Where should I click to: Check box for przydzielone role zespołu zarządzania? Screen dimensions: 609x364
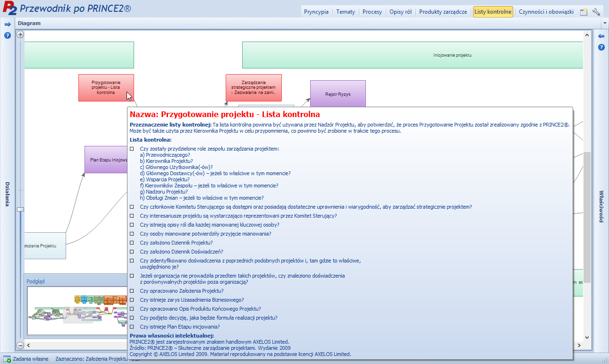pos(132,149)
